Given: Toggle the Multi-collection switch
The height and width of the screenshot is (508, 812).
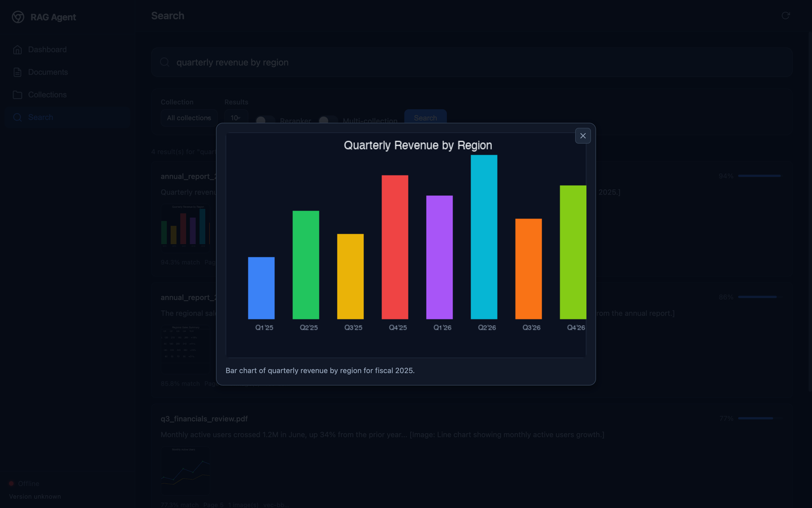Looking at the screenshot, I should tap(328, 121).
